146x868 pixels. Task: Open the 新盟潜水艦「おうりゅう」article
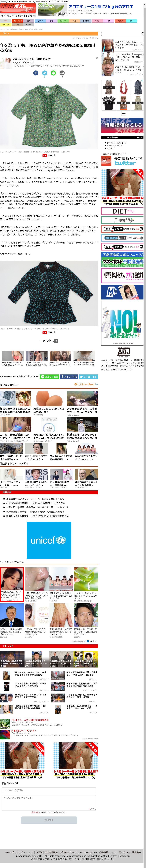pos(82,436)
